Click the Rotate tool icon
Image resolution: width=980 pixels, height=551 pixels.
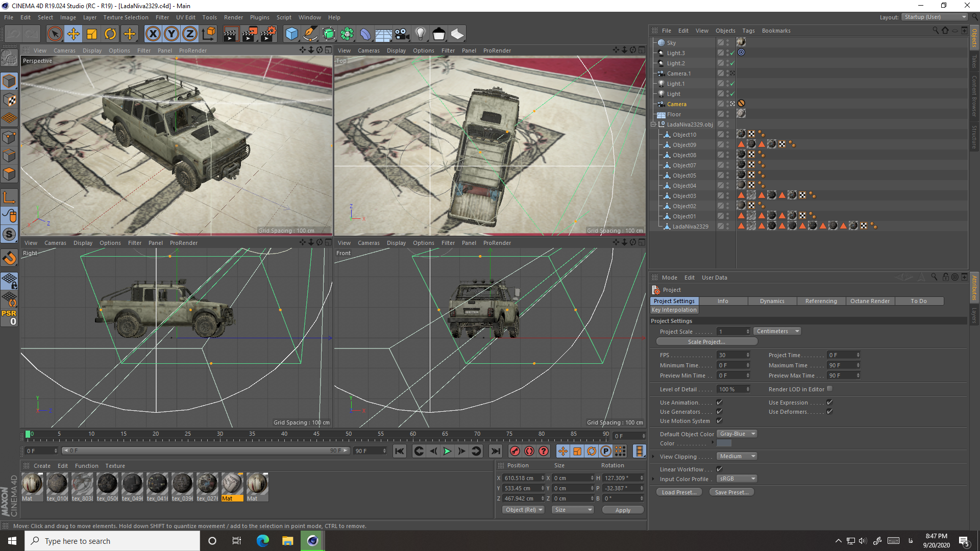click(x=110, y=34)
